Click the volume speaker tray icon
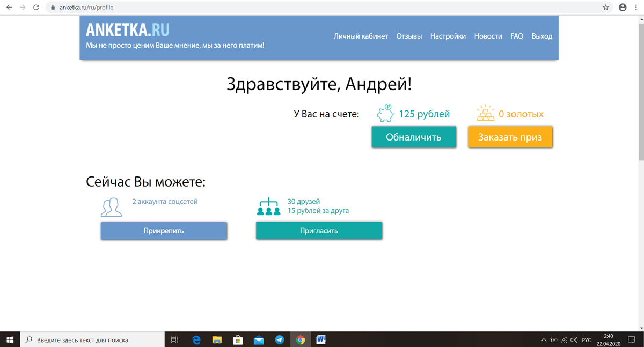The width and height of the screenshot is (644, 347). coord(574,340)
